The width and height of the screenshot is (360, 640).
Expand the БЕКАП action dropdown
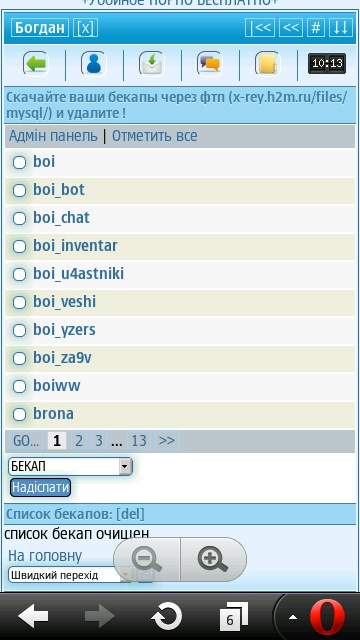pyautogui.click(x=70, y=466)
